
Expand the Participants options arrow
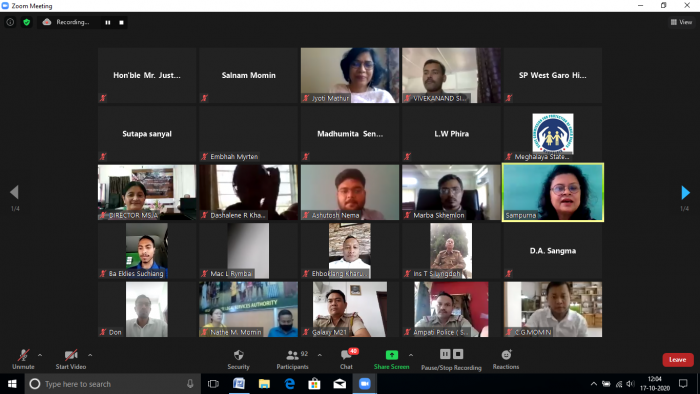pyautogui.click(x=320, y=355)
